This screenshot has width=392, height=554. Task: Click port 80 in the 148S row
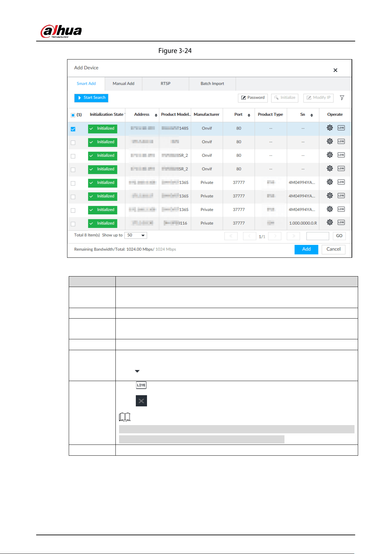tap(239, 128)
